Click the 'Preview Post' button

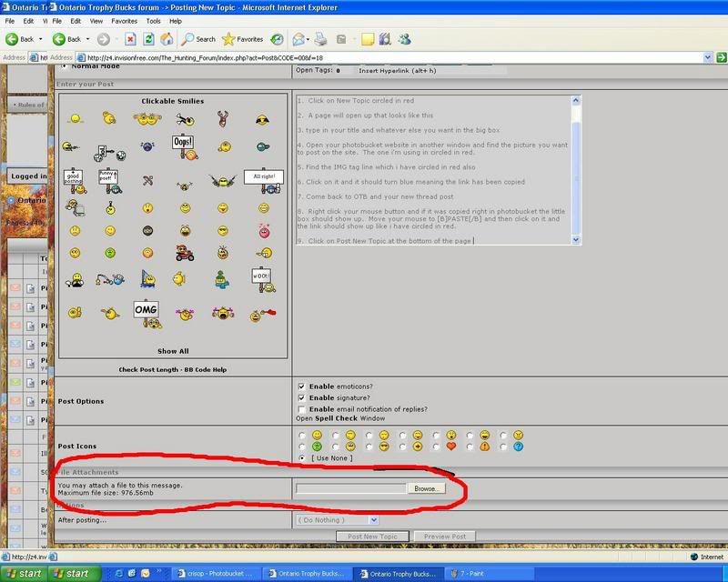[444, 537]
